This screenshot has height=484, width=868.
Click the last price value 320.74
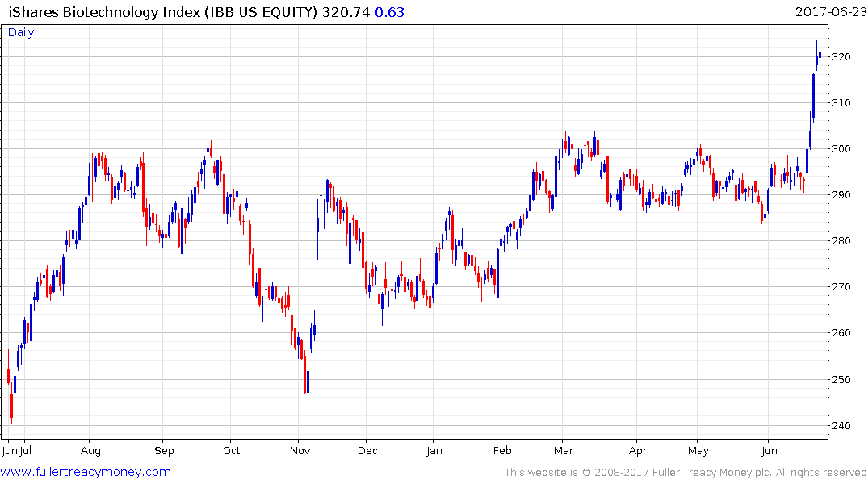(x=346, y=11)
